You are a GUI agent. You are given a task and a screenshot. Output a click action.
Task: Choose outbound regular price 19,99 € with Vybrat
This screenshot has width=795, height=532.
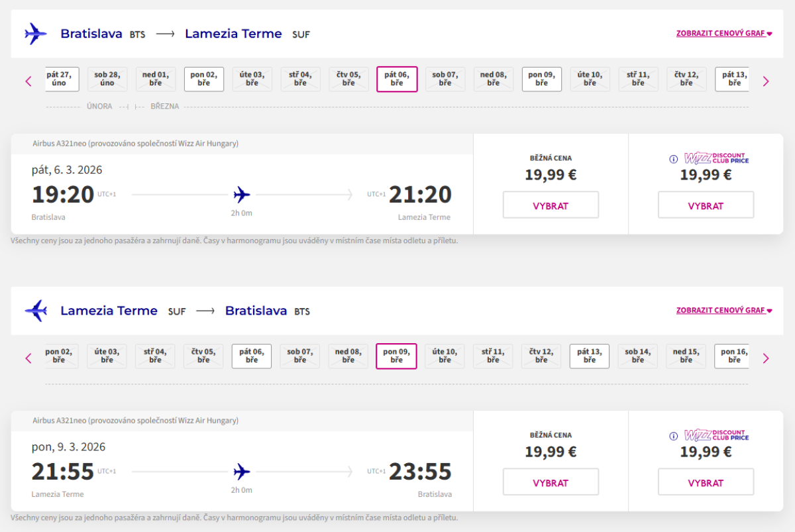point(551,205)
